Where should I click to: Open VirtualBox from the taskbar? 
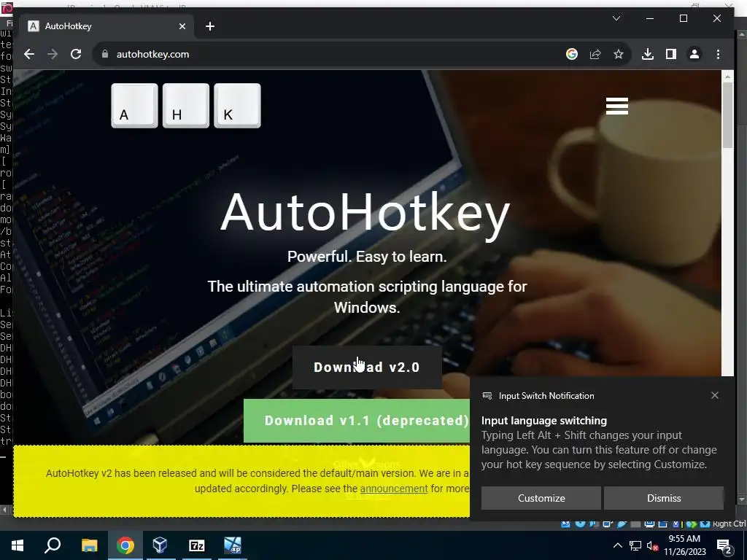point(160,545)
